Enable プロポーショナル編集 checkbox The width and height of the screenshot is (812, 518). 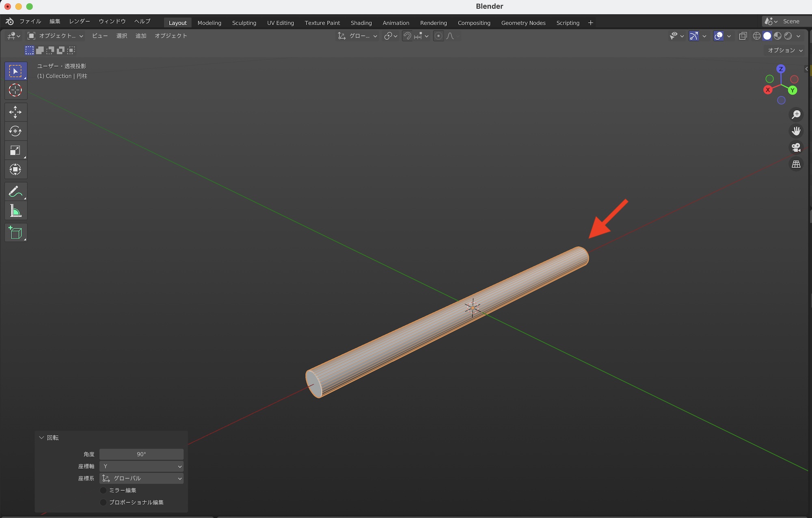[x=104, y=503]
